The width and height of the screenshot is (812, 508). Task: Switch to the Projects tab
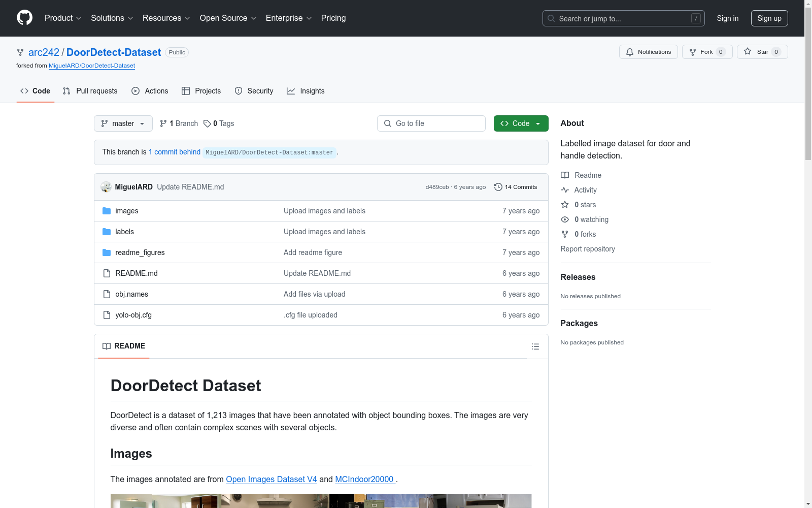[x=201, y=91]
